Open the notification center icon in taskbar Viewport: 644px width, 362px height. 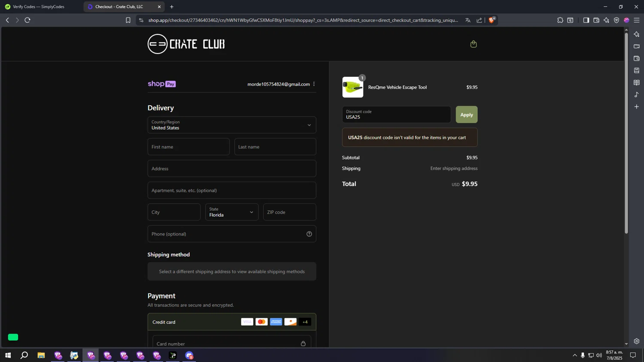pyautogui.click(x=633, y=355)
